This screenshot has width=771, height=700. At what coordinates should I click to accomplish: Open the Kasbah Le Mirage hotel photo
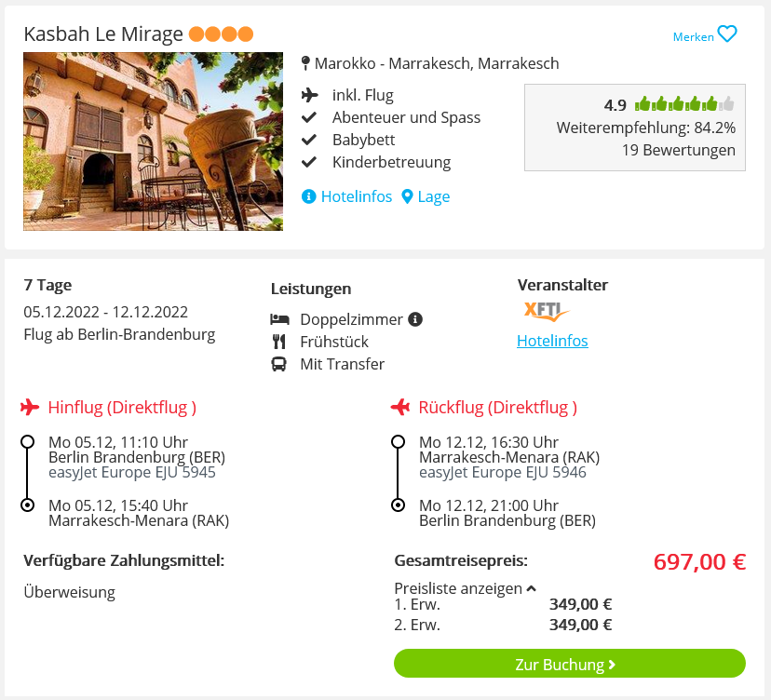tap(153, 141)
